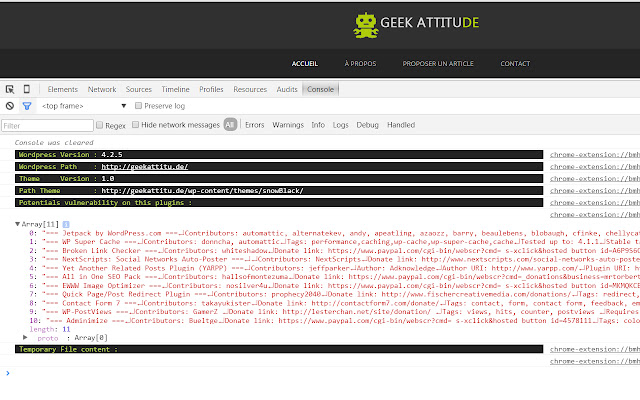
Task: Filter console by Warnings
Action: tap(288, 125)
